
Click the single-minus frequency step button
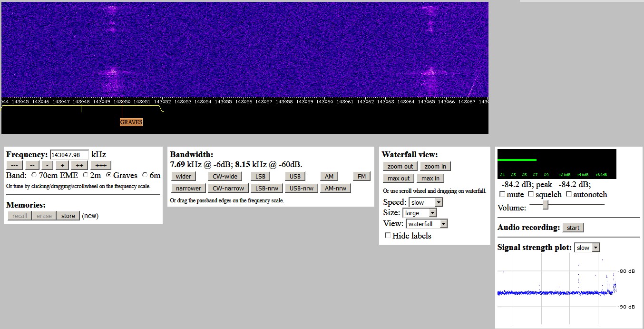tap(47, 165)
